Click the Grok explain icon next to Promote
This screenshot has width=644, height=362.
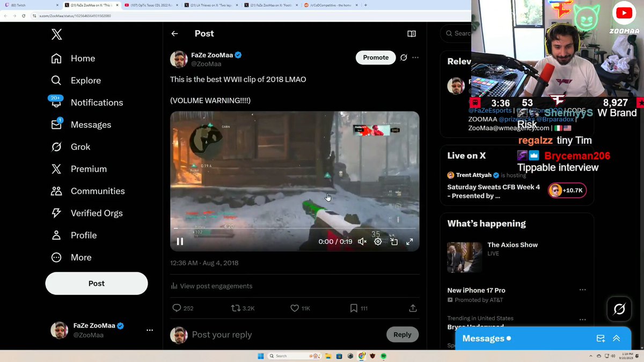404,57
